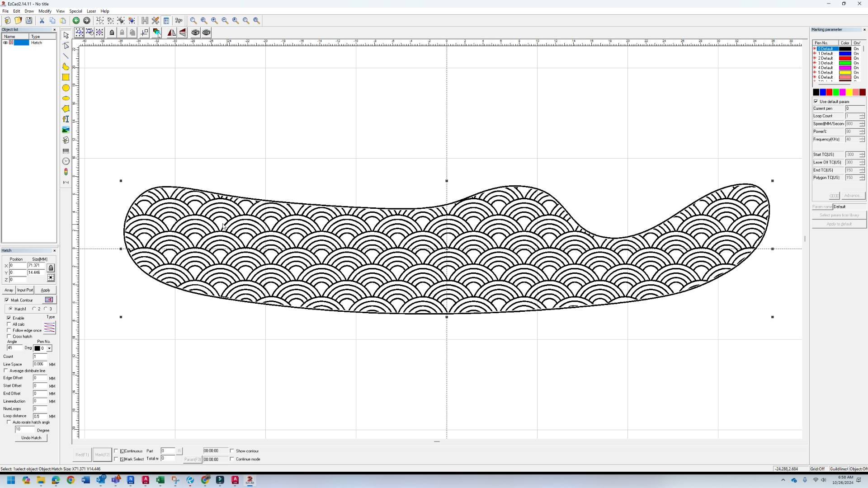Enable Cross hatch checkbox
868x488 pixels.
pyautogui.click(x=9, y=337)
